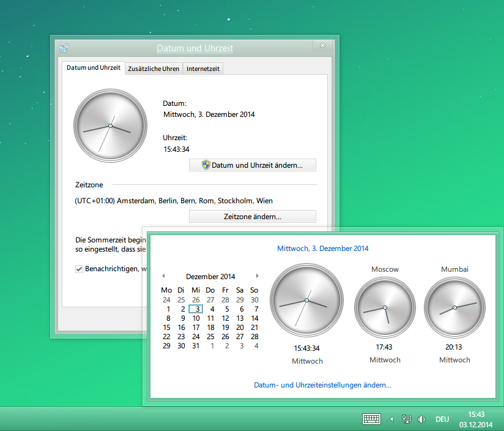
Task: Show hidden tray icons arrow
Action: coord(391,419)
